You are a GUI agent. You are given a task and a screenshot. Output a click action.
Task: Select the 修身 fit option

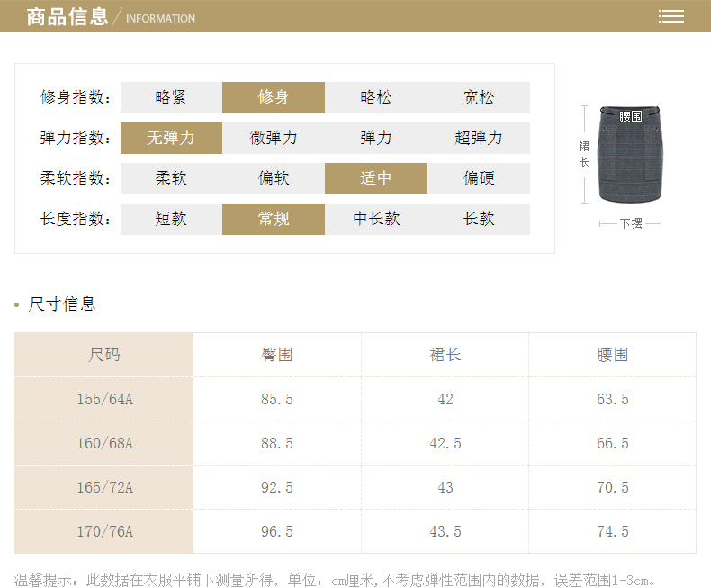point(274,97)
